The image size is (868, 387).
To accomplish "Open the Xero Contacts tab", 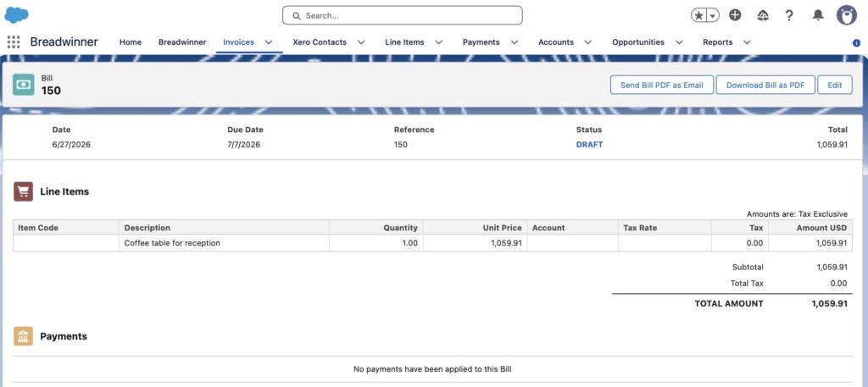I will click(x=320, y=42).
